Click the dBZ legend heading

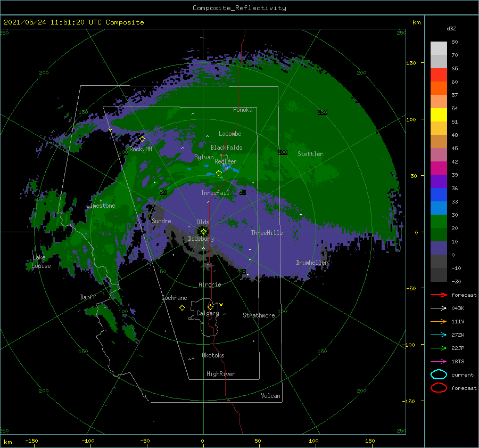coord(451,28)
